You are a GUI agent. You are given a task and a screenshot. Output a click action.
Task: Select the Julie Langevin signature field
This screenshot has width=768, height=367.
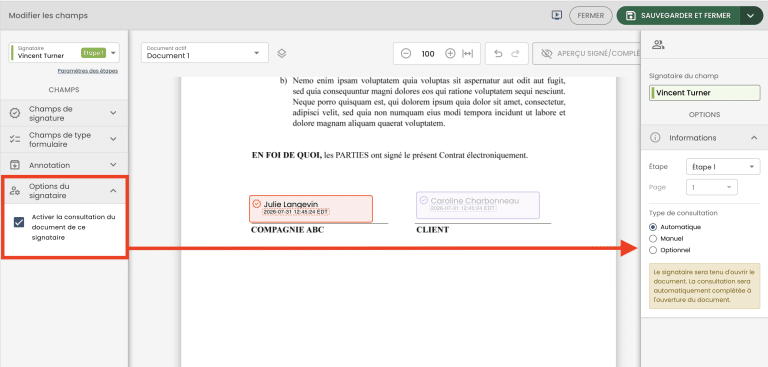pos(311,208)
